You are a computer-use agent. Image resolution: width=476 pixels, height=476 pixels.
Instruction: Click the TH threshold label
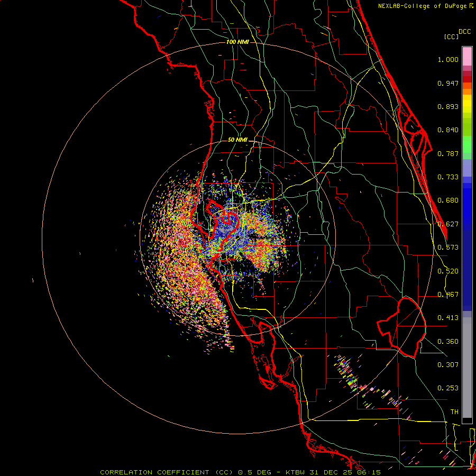pyautogui.click(x=454, y=412)
